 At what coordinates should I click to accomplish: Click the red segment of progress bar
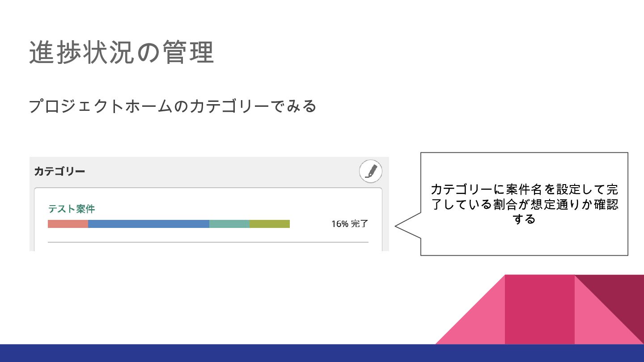click(x=68, y=224)
